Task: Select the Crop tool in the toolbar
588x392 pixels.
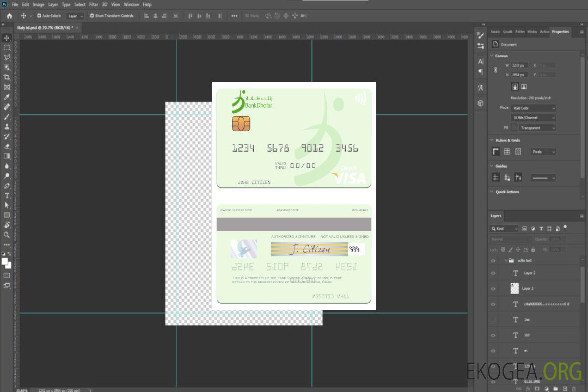Action: 7,77
